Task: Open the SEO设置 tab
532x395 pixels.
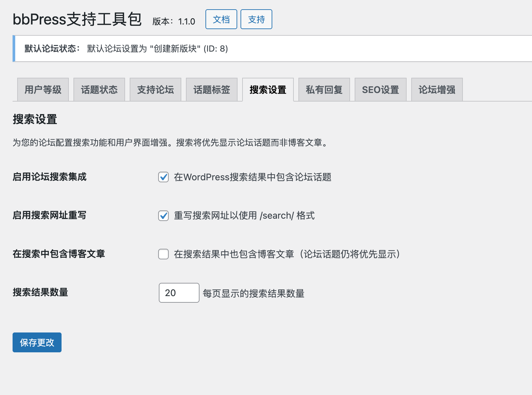Action: tap(380, 90)
